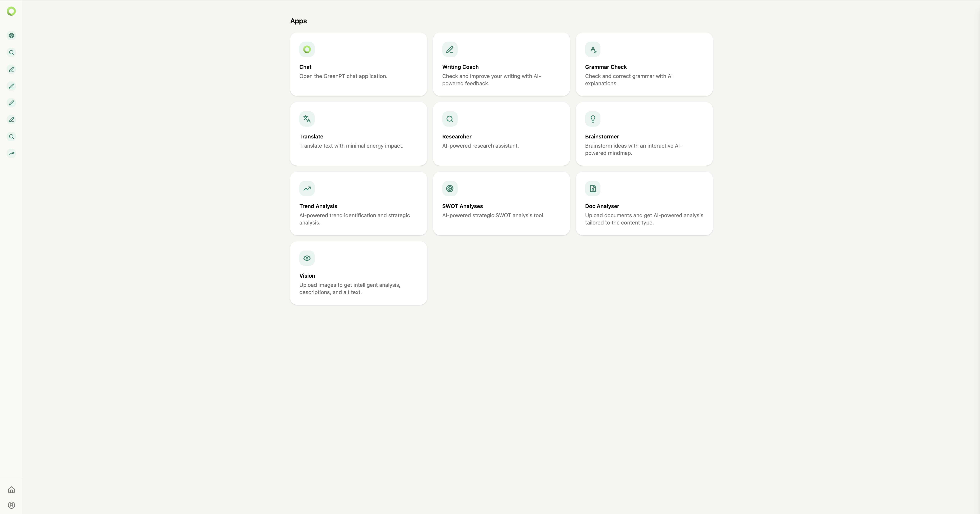Go to Home via sidebar house icon
This screenshot has width=980, height=514.
[11, 490]
